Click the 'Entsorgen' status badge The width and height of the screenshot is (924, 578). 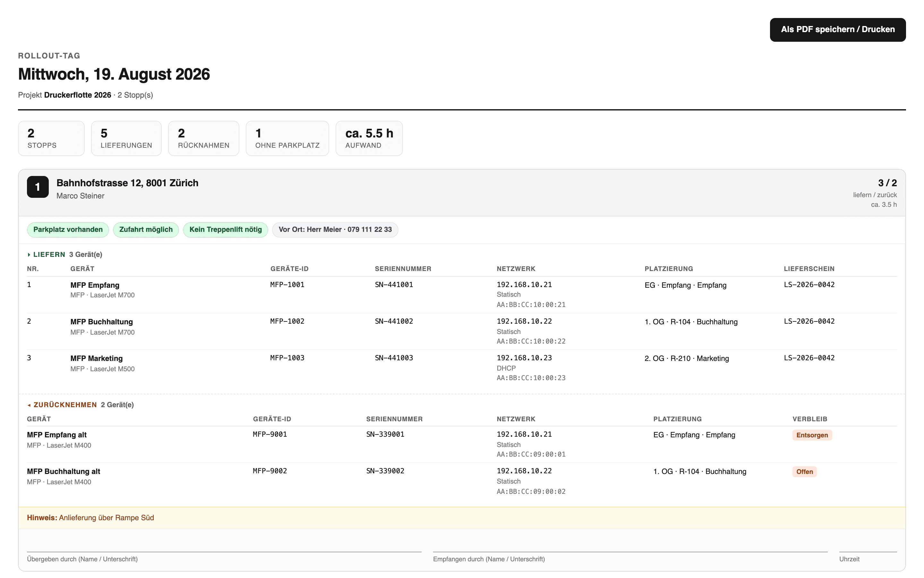point(812,435)
